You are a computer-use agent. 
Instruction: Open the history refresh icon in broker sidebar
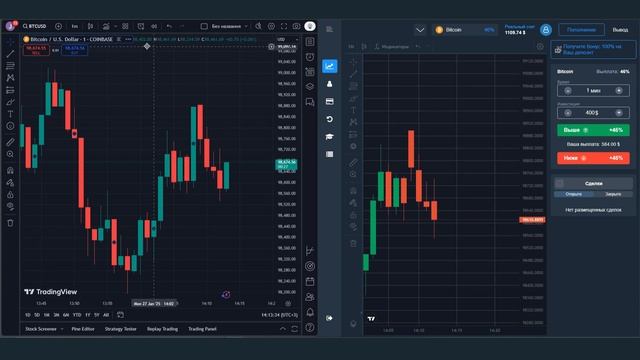pyautogui.click(x=329, y=119)
